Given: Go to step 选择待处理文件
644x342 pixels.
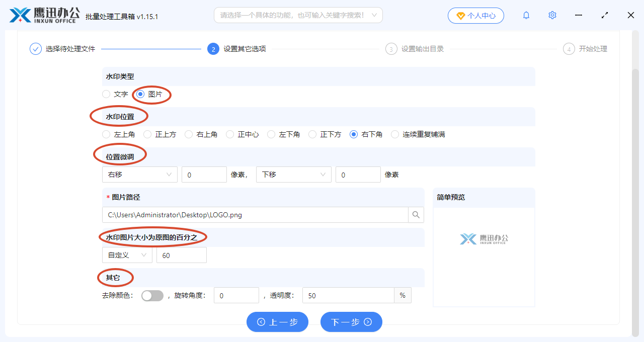Looking at the screenshot, I should coord(70,49).
